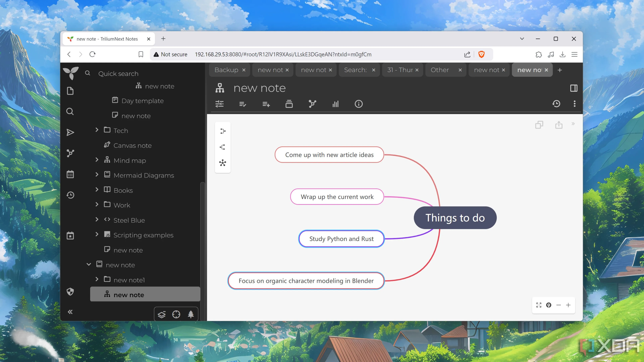Expand the Scripting examples tree node

97,234
